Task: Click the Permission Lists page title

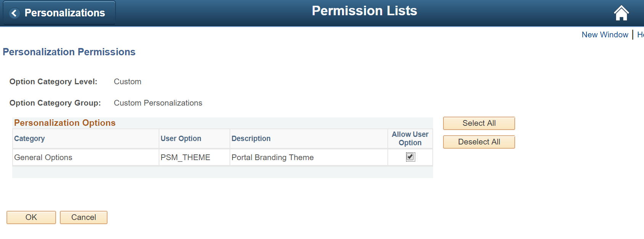Action: (x=364, y=11)
